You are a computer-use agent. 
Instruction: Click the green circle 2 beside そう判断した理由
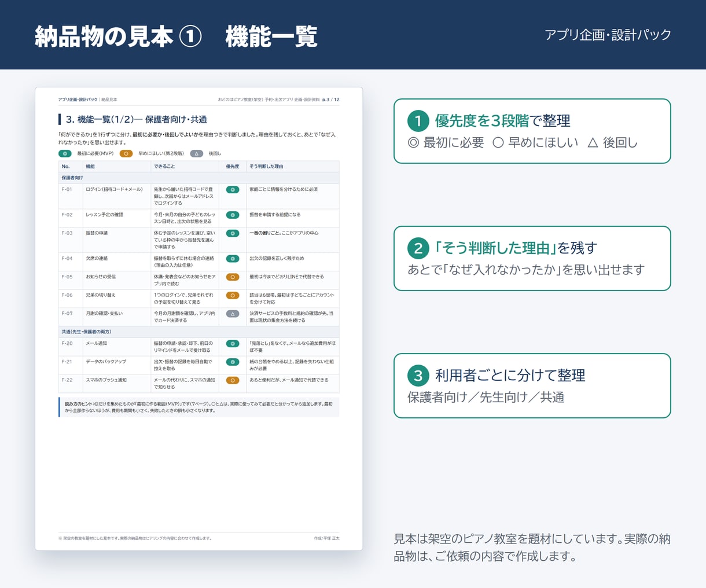[x=418, y=248]
